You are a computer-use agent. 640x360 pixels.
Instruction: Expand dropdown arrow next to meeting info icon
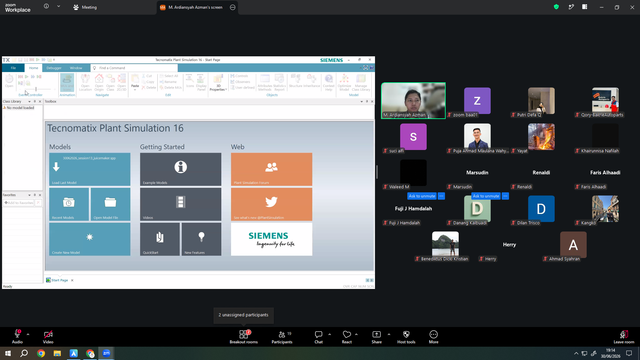click(x=58, y=7)
